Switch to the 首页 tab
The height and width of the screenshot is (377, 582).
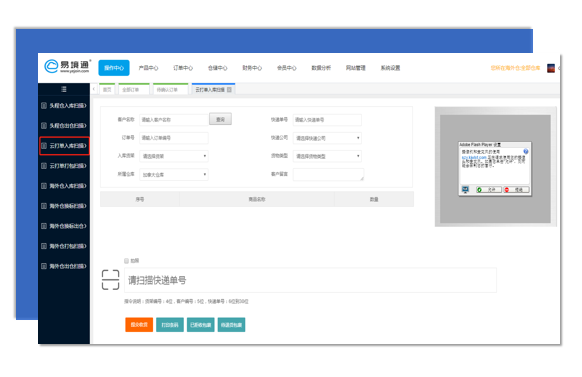coord(107,89)
